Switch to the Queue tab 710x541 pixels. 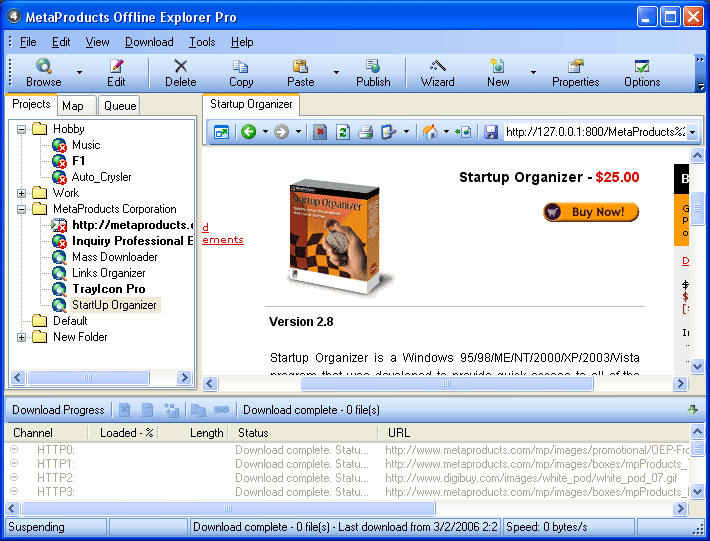120,106
